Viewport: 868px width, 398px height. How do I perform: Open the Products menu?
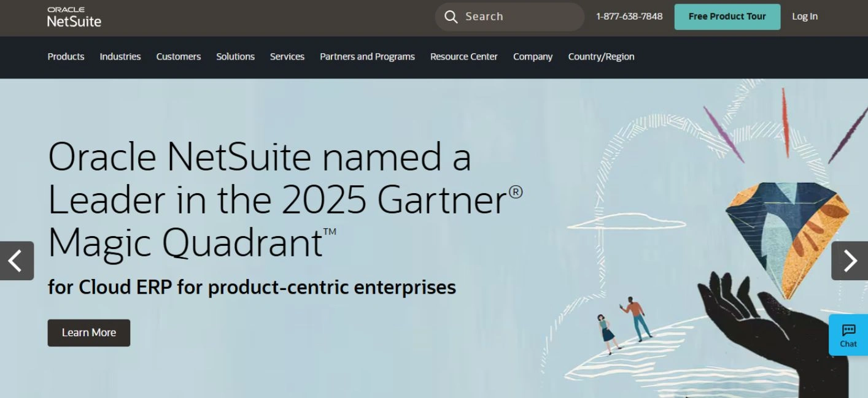click(x=66, y=56)
